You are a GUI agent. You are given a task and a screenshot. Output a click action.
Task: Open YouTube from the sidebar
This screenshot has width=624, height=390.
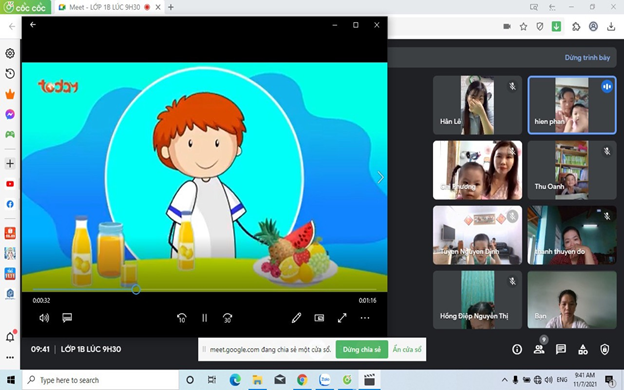click(x=10, y=184)
